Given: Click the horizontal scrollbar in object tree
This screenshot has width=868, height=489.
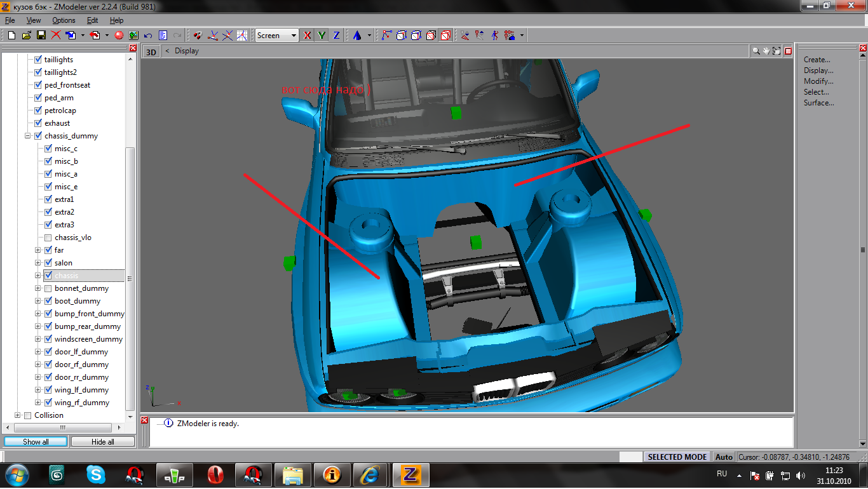Looking at the screenshot, I should pos(63,427).
